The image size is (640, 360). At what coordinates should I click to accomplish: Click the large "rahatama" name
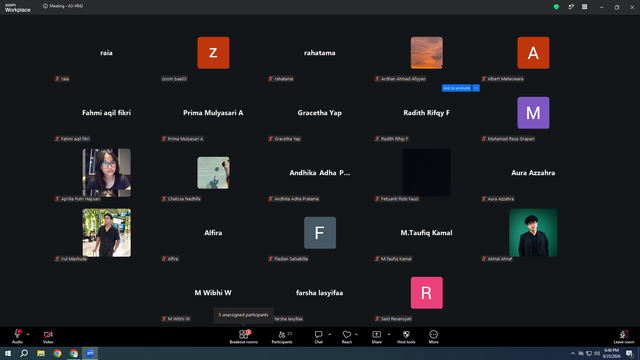[x=320, y=53]
